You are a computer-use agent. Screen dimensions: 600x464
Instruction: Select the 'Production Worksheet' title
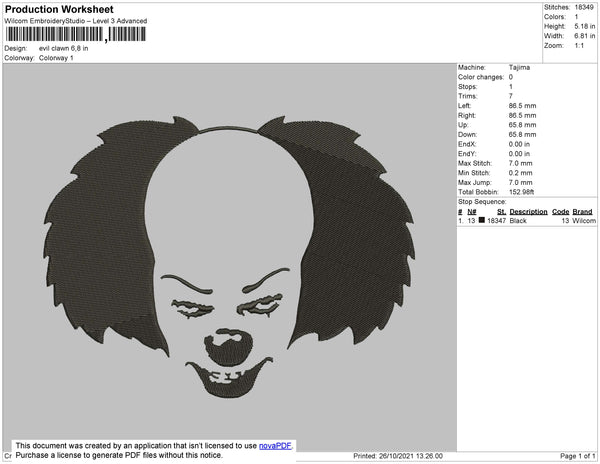(x=59, y=9)
